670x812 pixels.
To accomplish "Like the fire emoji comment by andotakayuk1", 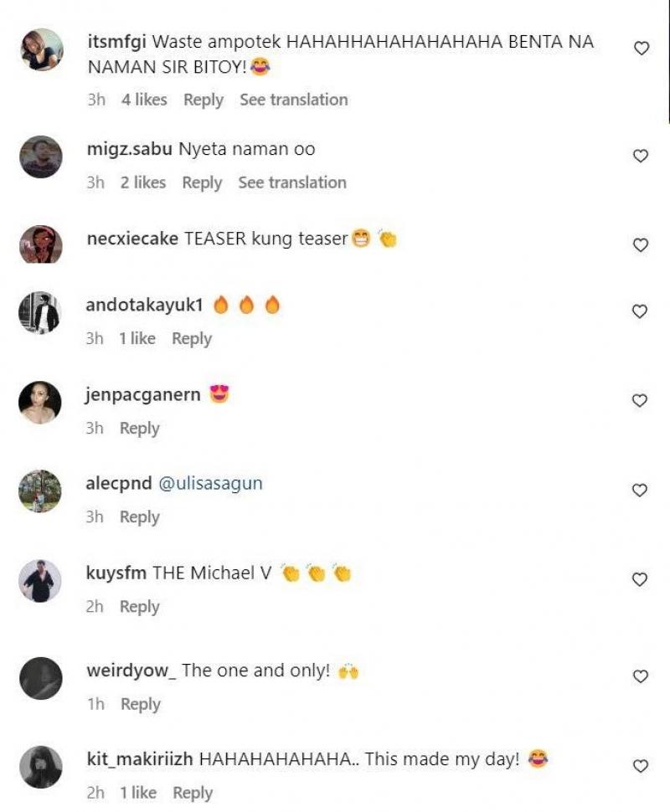I will (x=641, y=312).
